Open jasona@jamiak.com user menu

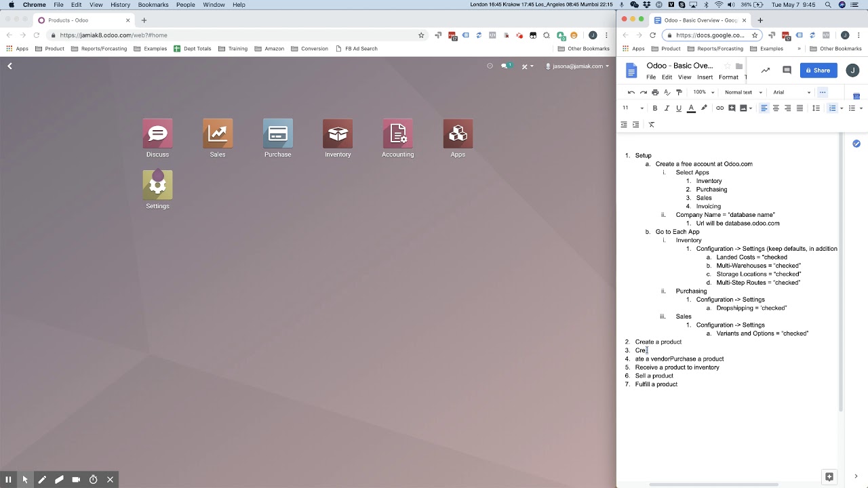pyautogui.click(x=578, y=66)
